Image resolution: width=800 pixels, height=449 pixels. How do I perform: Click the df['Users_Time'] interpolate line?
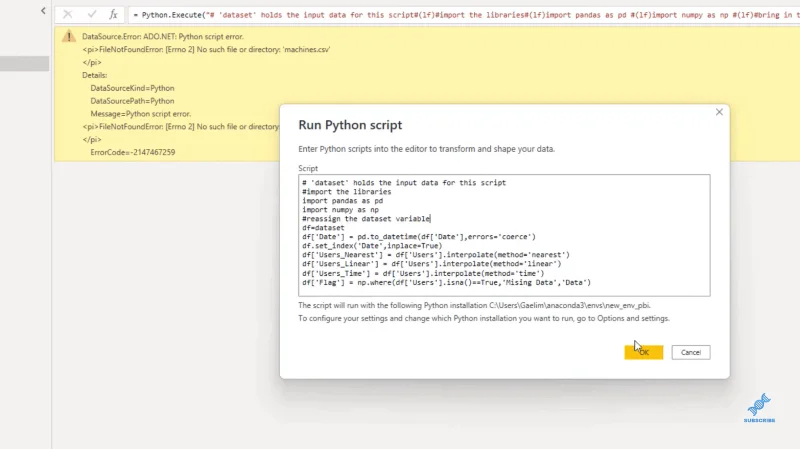click(x=423, y=273)
